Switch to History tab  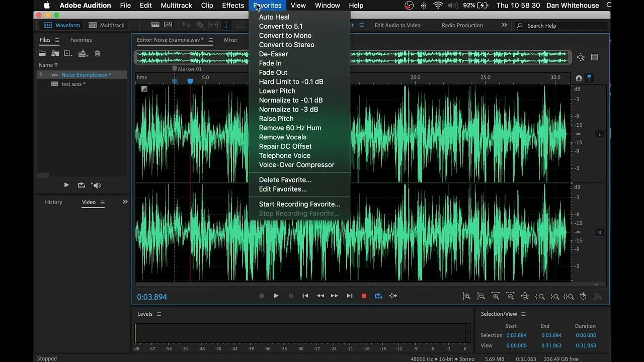click(53, 202)
